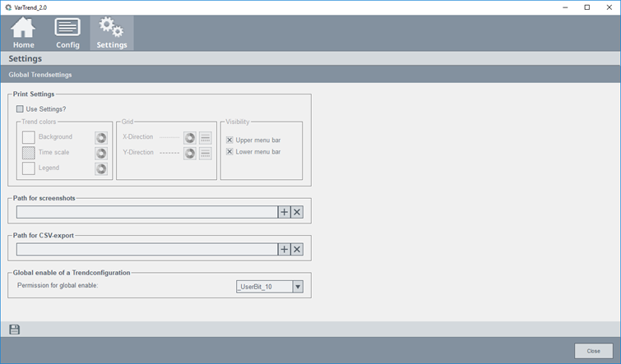The width and height of the screenshot is (621, 364).
Task: Open color picker wheel for Legend
Action: point(101,169)
